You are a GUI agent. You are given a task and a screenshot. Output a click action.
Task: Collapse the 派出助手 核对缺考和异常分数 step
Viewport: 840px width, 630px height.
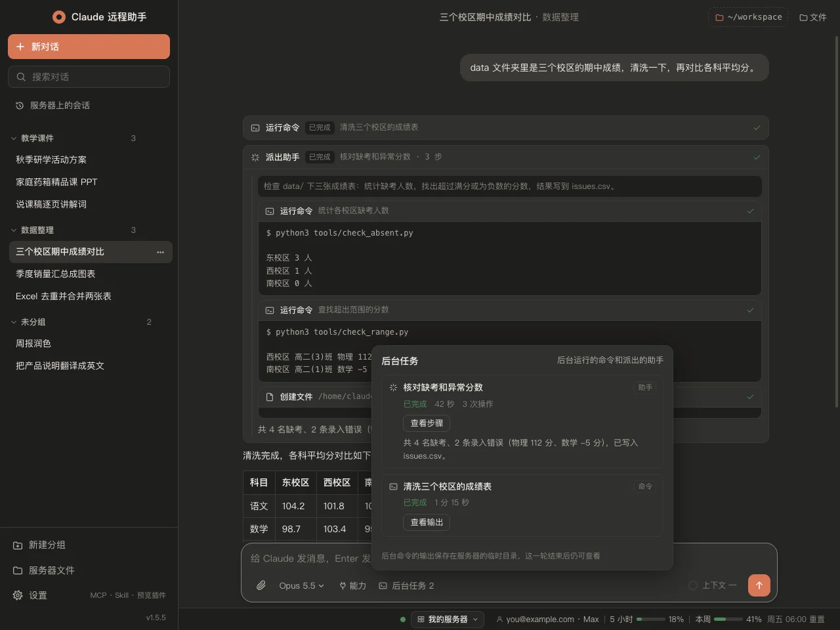pos(506,157)
